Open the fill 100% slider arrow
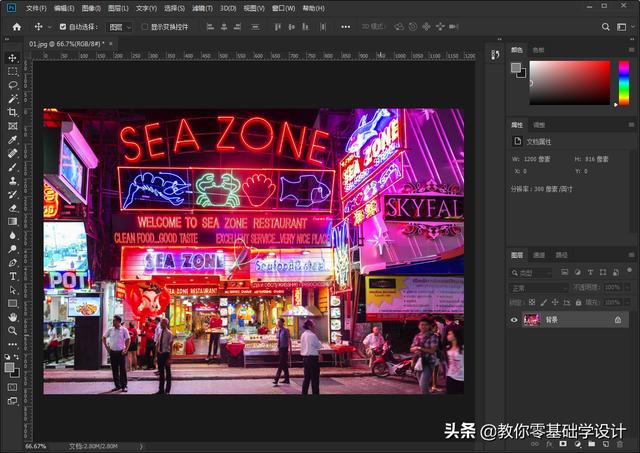640x453 pixels. tap(628, 302)
